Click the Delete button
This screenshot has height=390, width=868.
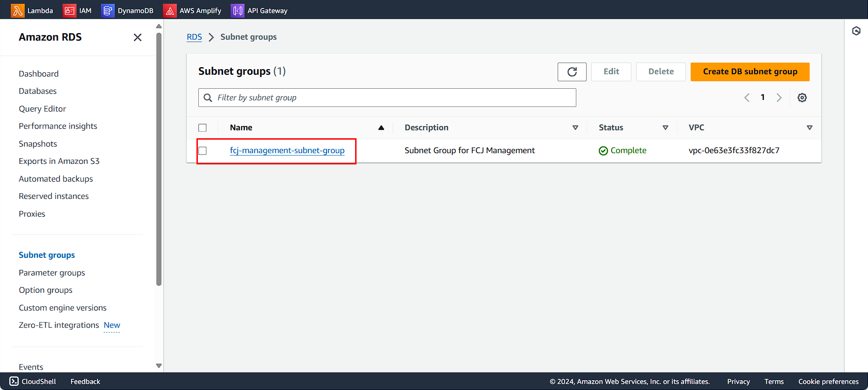(x=661, y=72)
